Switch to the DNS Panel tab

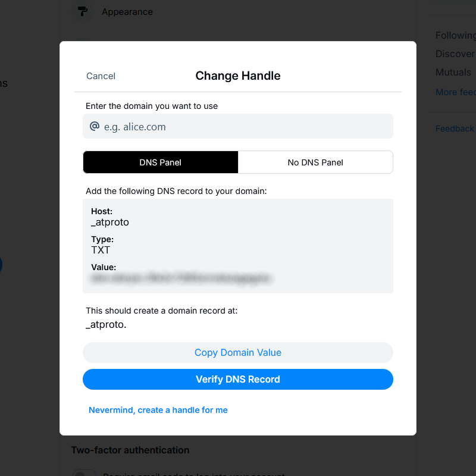pos(161,162)
